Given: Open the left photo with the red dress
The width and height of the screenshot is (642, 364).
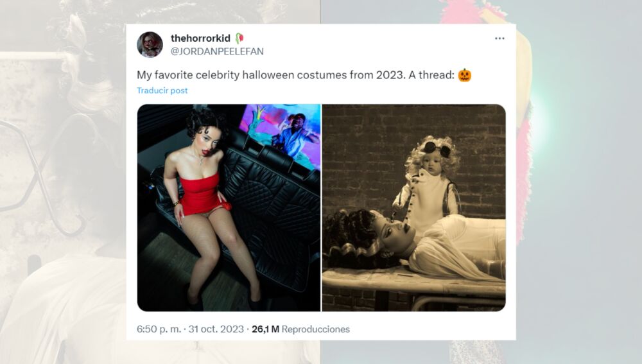Looking at the screenshot, I should (x=229, y=208).
